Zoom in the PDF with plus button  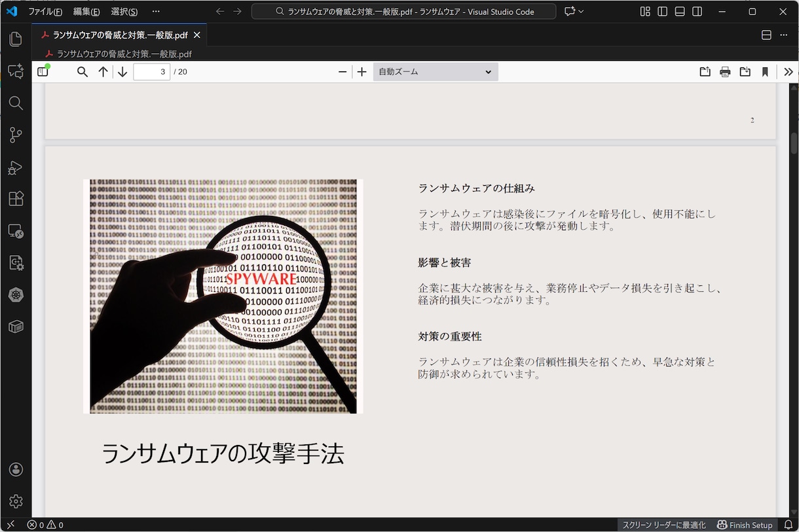[362, 72]
